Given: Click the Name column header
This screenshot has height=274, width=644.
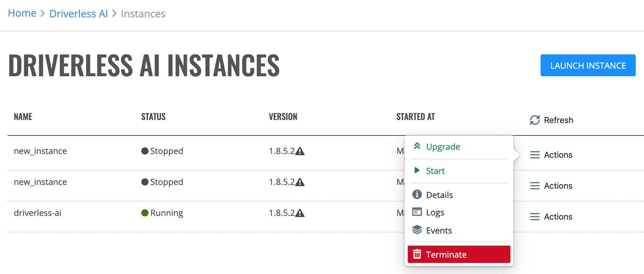Looking at the screenshot, I should (x=23, y=117).
